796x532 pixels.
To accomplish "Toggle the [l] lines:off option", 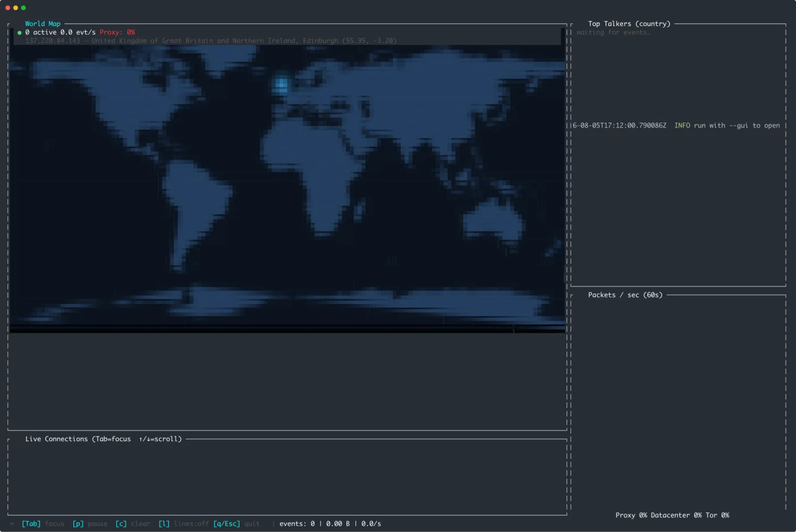I will (184, 524).
